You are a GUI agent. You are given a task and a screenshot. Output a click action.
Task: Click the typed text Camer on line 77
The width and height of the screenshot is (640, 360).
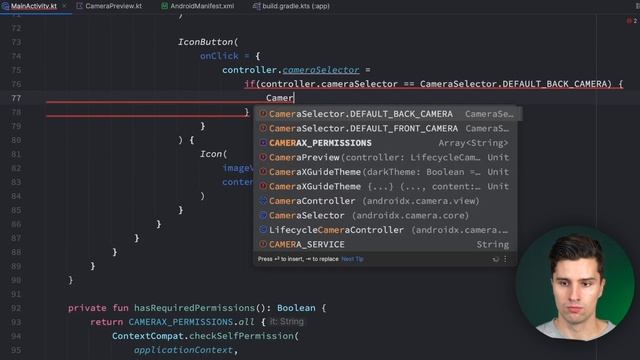click(280, 98)
